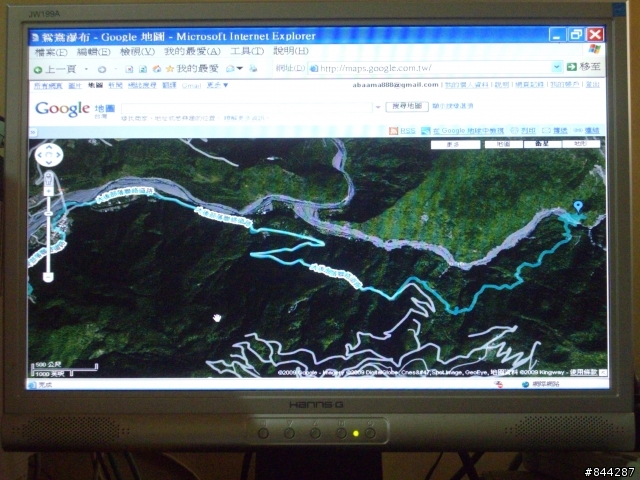Open the 更多 map layers dropdown

[x=455, y=144]
